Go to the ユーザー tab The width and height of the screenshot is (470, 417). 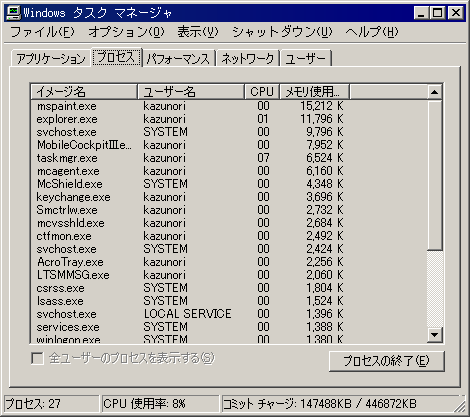[306, 59]
